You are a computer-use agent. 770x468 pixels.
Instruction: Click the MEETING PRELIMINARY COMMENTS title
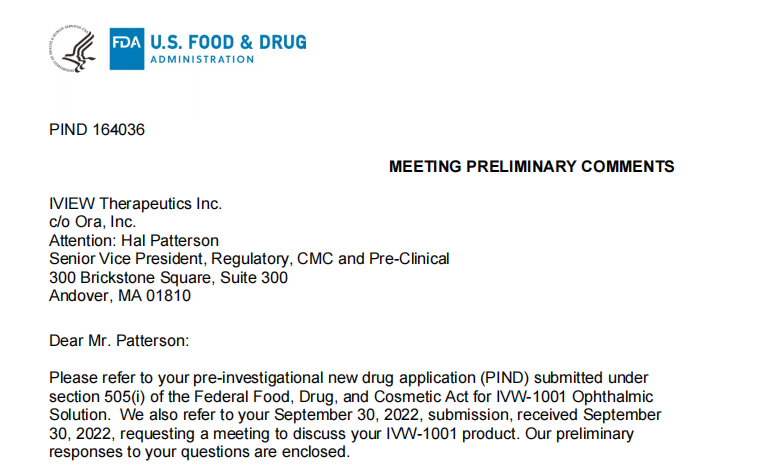click(531, 166)
